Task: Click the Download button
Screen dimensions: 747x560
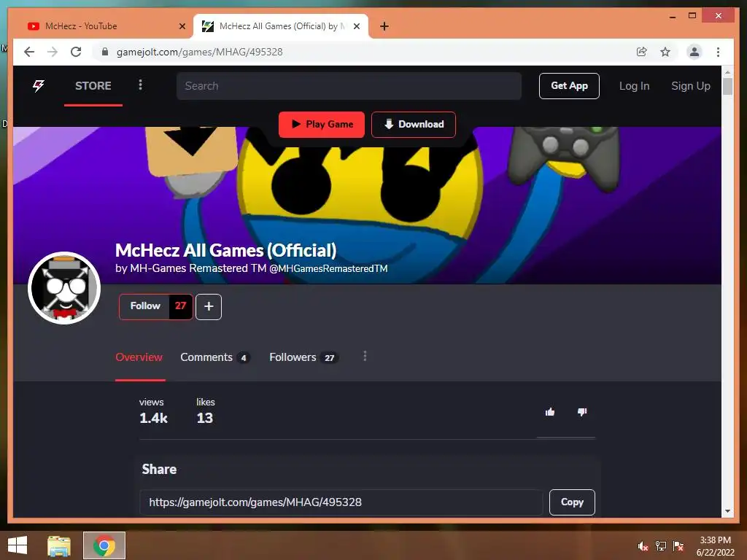Action: point(414,124)
